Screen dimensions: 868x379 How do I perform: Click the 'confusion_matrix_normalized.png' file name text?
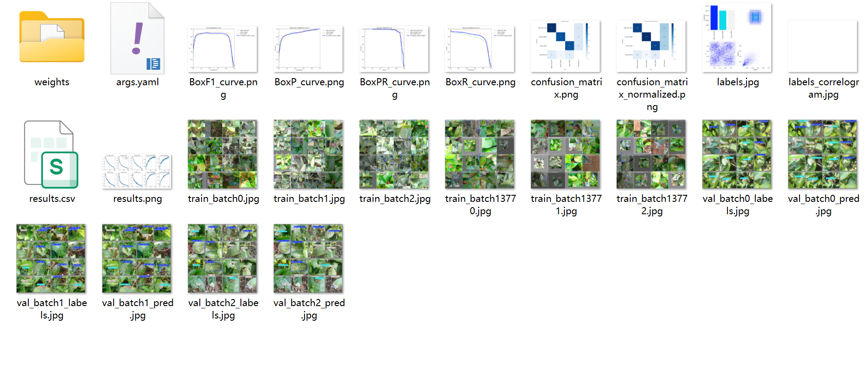(652, 95)
